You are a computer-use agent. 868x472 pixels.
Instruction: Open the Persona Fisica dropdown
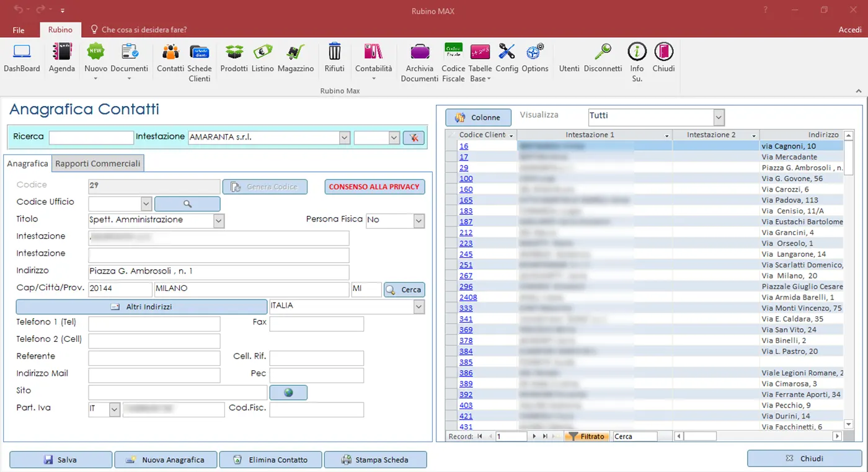[419, 220]
